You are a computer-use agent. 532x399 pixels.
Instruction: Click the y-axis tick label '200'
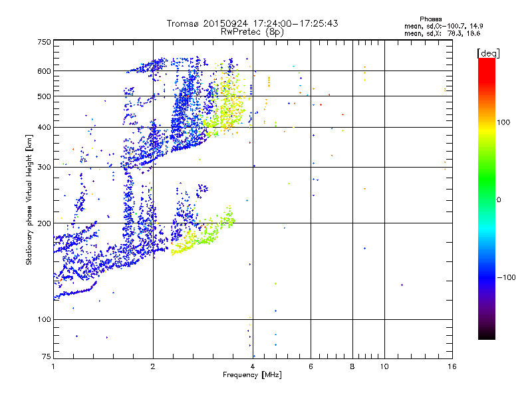(44, 223)
